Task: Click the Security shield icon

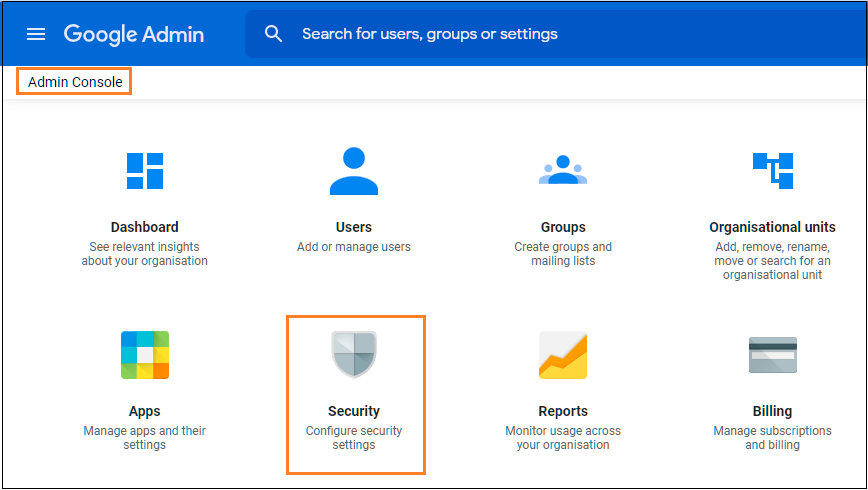Action: tap(354, 355)
